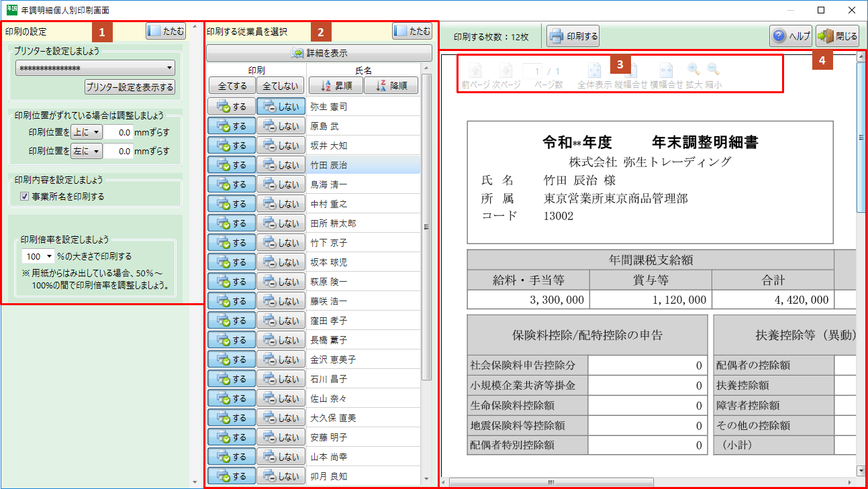Click 全てする to print all employees
The width and height of the screenshot is (868, 489).
[x=231, y=85]
